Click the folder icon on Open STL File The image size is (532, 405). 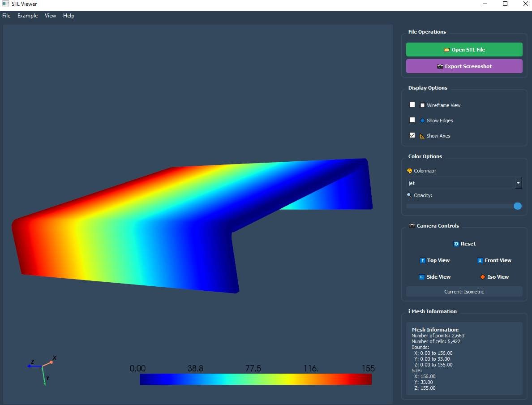pos(446,50)
